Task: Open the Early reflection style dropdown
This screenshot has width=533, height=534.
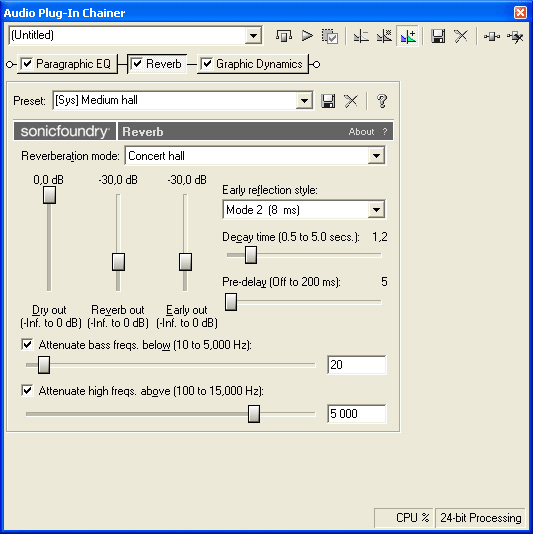Action: click(x=376, y=209)
